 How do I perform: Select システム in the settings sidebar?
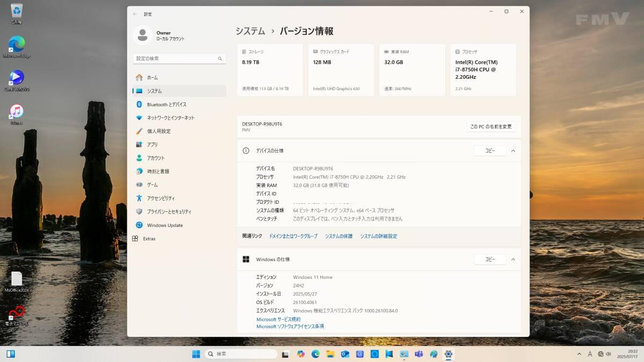(x=155, y=91)
